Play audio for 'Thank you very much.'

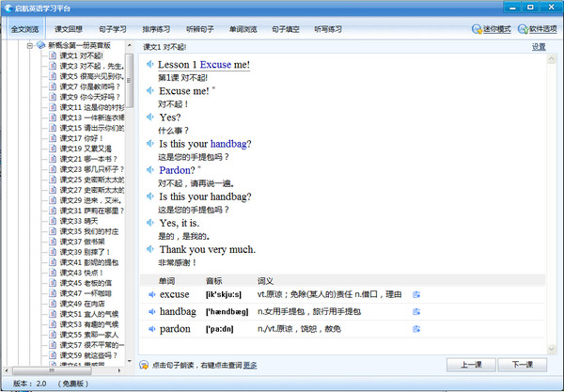point(149,249)
